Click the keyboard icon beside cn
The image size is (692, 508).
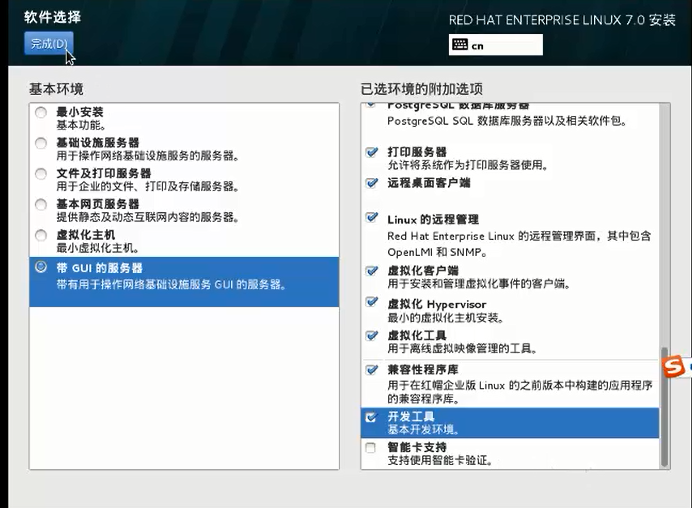point(460,45)
